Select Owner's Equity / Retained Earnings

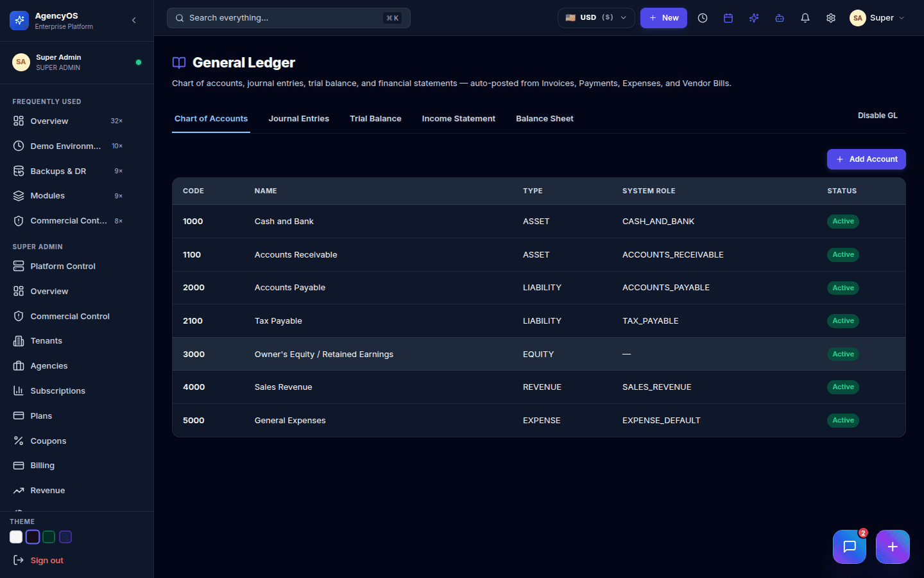[x=324, y=355]
